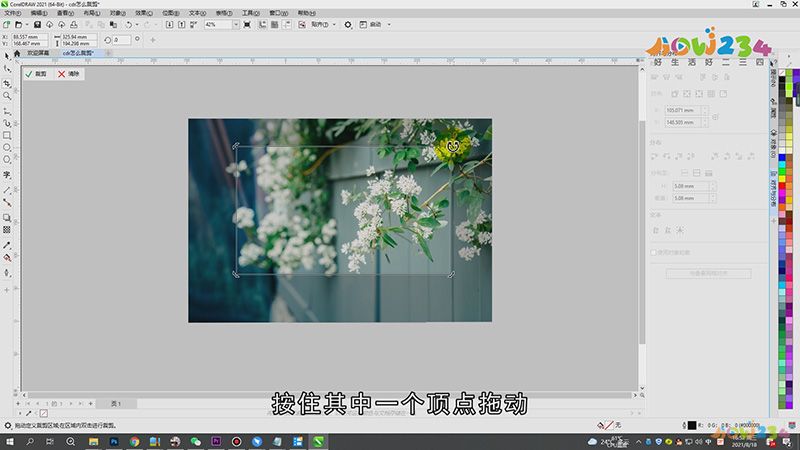Select the Drop Shadow tool

click(x=7, y=217)
